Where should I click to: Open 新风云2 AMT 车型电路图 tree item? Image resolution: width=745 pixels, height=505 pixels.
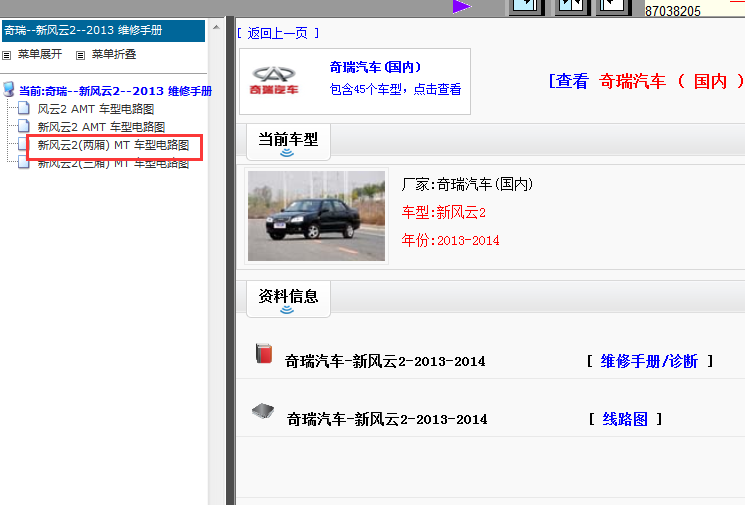click(101, 127)
